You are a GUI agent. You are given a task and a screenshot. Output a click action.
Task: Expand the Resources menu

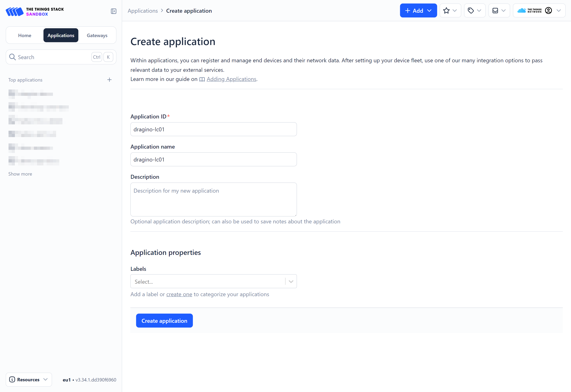[29, 379]
